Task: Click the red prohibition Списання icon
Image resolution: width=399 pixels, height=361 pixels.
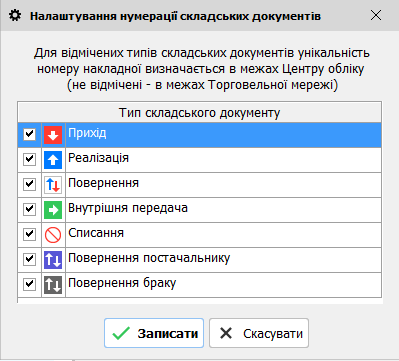Action: (x=53, y=235)
